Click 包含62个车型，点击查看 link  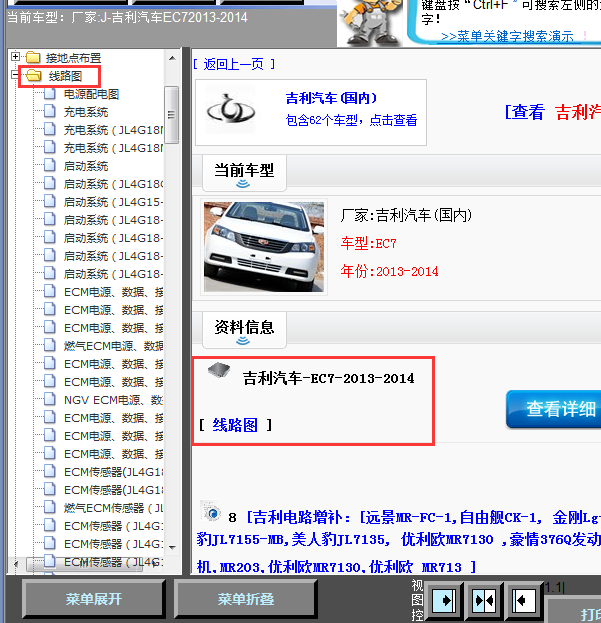tap(351, 120)
